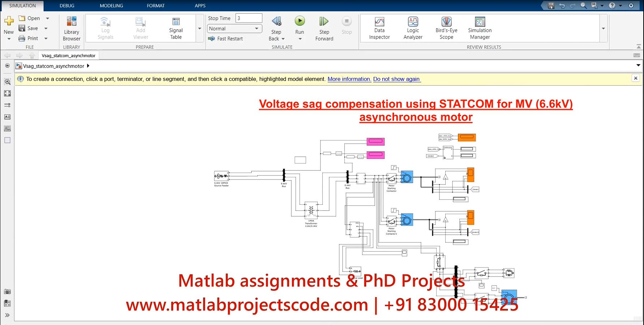Select the Vsag_statcom_asynchmotor model tab

tap(69, 56)
